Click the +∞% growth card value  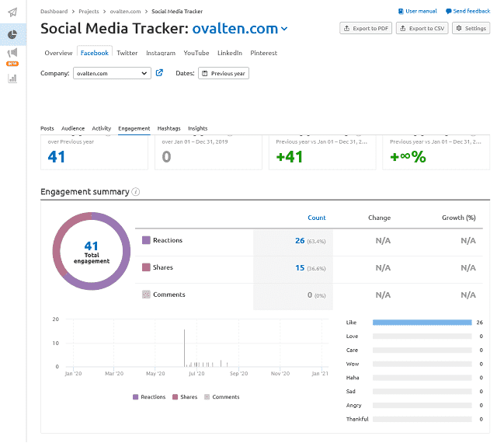pyautogui.click(x=408, y=157)
